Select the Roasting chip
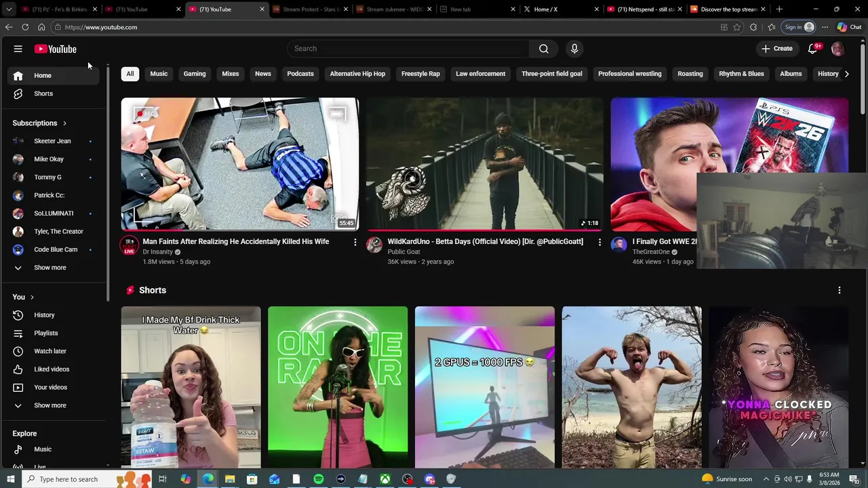The width and height of the screenshot is (868, 488). (x=690, y=74)
